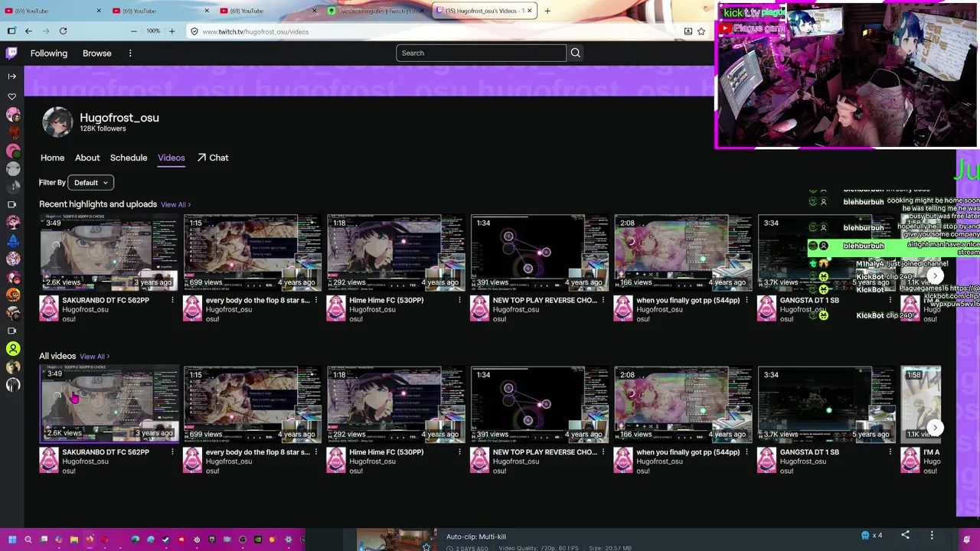Open Following in the Twitch top navigation
The image size is (980, 551).
pyautogui.click(x=49, y=53)
